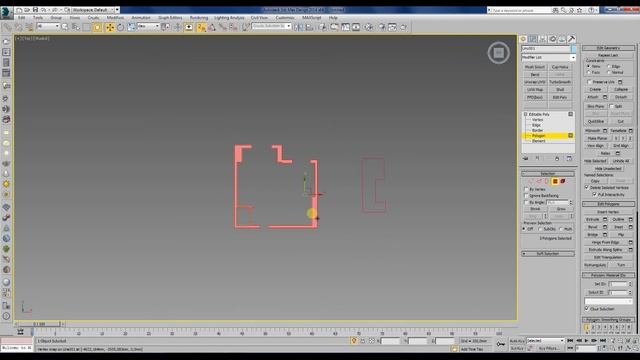Collapse the Selection rollout

(548, 174)
